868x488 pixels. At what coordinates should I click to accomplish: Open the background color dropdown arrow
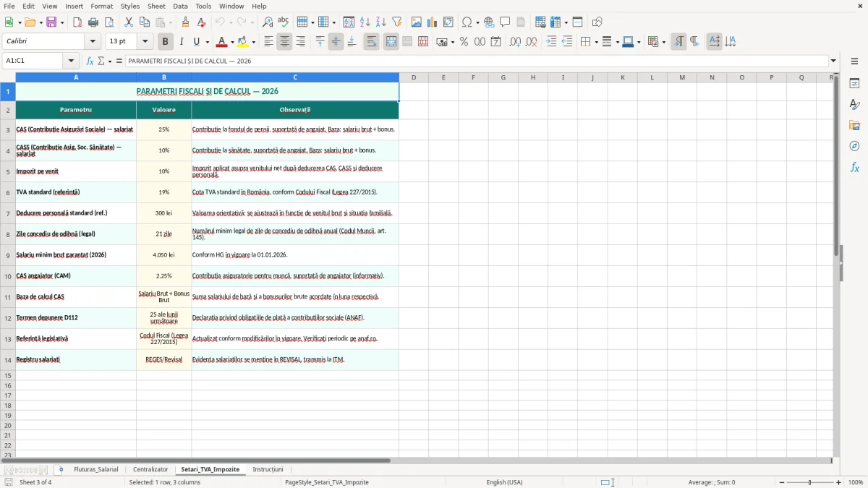pos(253,42)
